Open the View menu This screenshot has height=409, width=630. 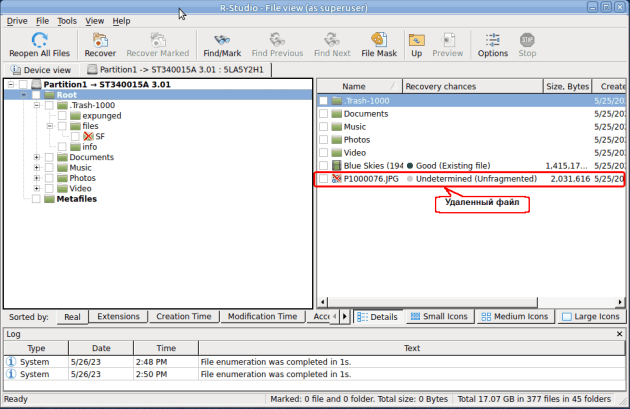click(x=94, y=21)
